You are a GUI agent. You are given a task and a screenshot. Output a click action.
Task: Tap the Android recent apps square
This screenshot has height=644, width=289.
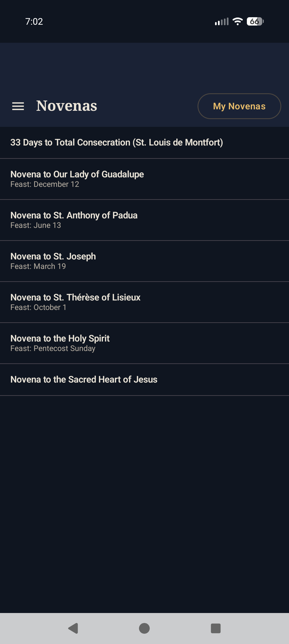pyautogui.click(x=216, y=628)
